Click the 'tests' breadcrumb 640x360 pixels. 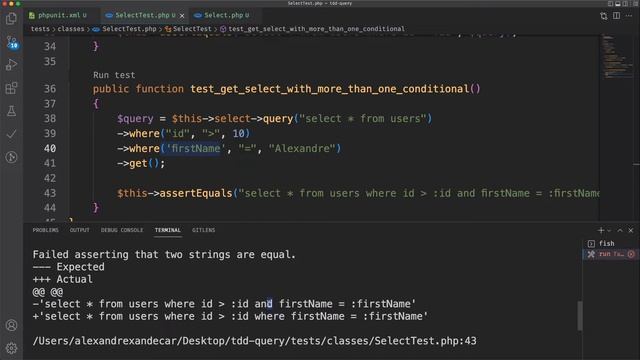[40, 29]
